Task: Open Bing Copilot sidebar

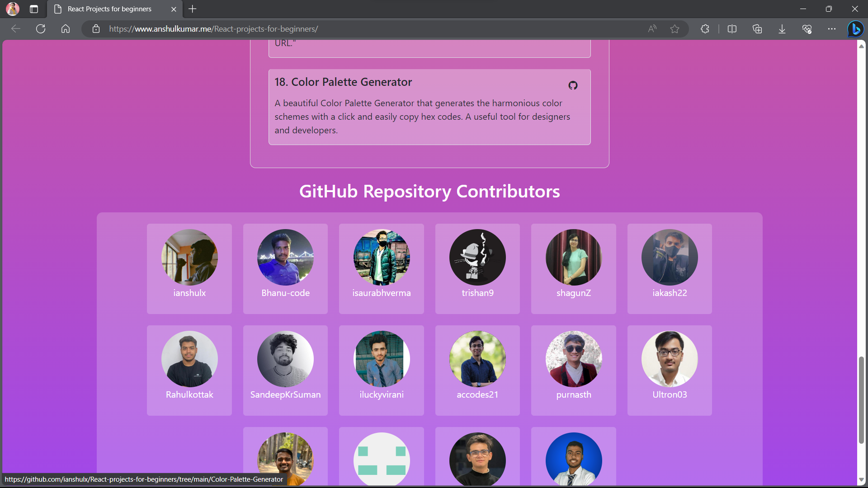Action: [x=855, y=29]
